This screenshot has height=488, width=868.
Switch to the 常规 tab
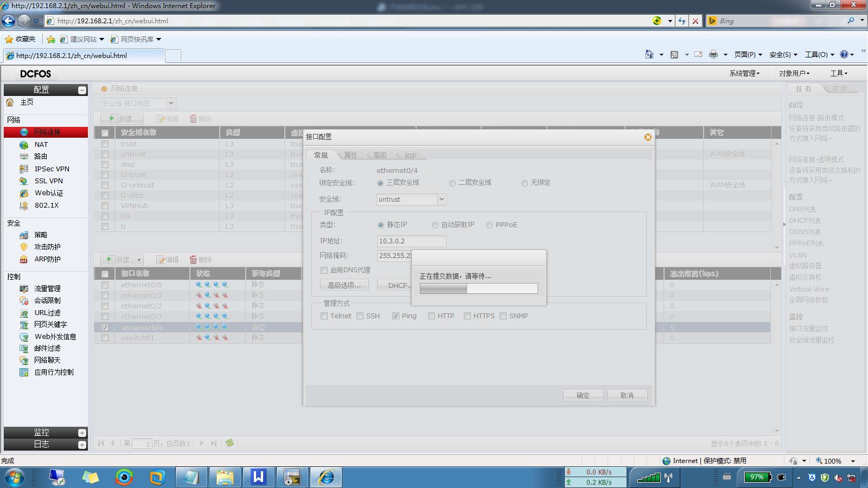point(321,155)
